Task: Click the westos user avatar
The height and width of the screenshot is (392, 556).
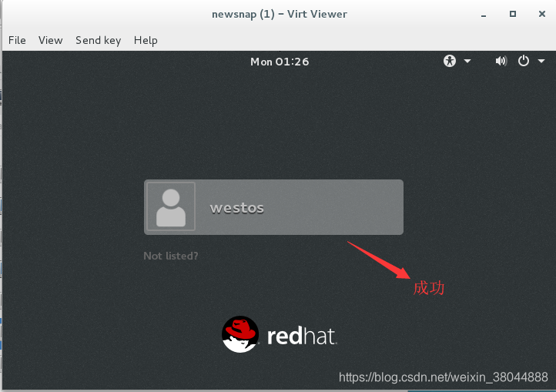Action: [x=171, y=207]
